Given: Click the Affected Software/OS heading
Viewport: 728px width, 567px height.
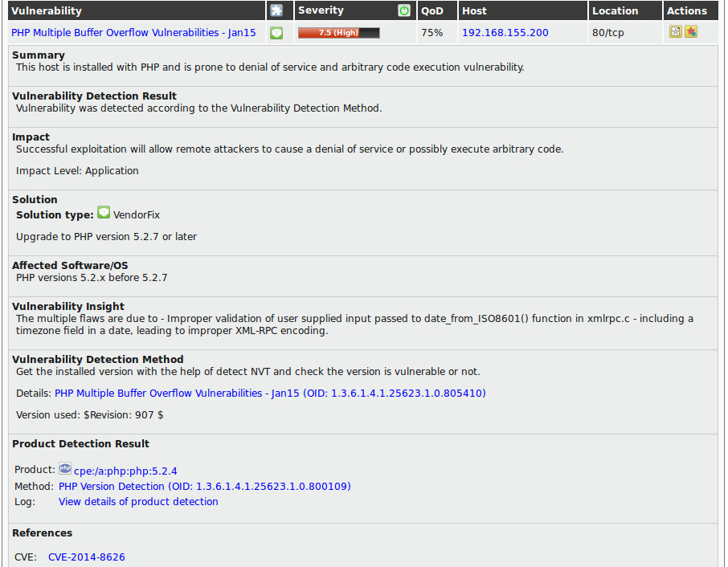Looking at the screenshot, I should 70,265.
